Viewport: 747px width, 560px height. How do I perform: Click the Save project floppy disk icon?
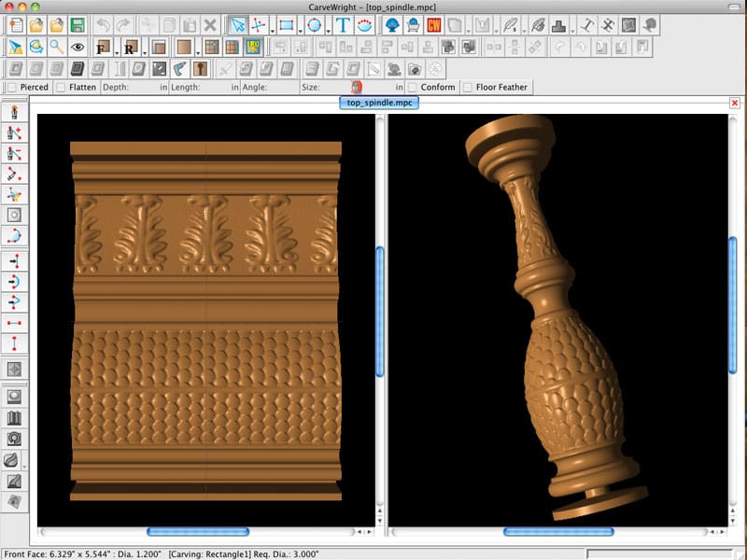pyautogui.click(x=78, y=25)
